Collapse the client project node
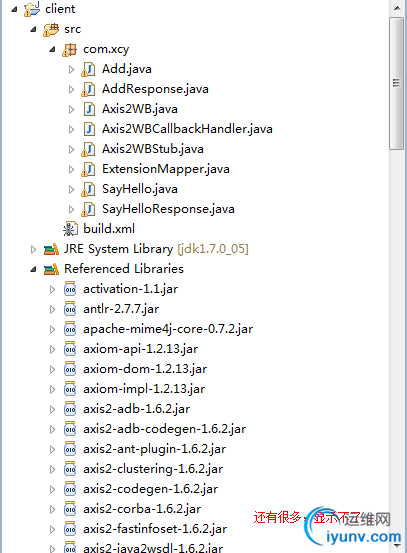 click(14, 9)
